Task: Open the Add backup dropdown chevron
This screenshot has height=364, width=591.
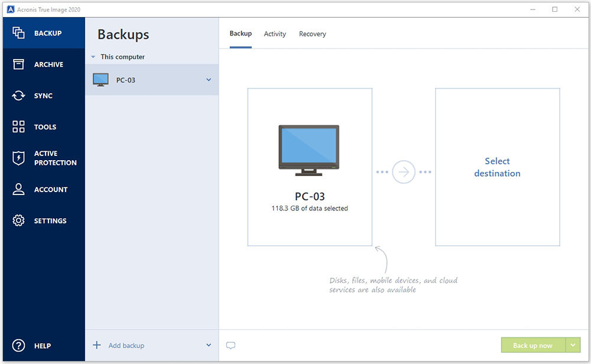Action: 209,345
